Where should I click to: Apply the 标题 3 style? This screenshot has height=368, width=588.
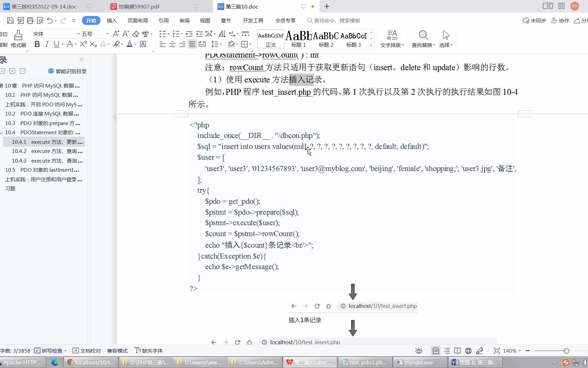[354, 39]
